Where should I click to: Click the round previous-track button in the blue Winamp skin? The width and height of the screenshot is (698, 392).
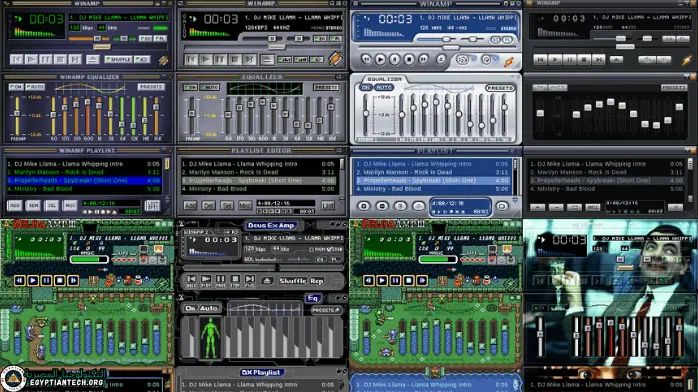point(366,59)
